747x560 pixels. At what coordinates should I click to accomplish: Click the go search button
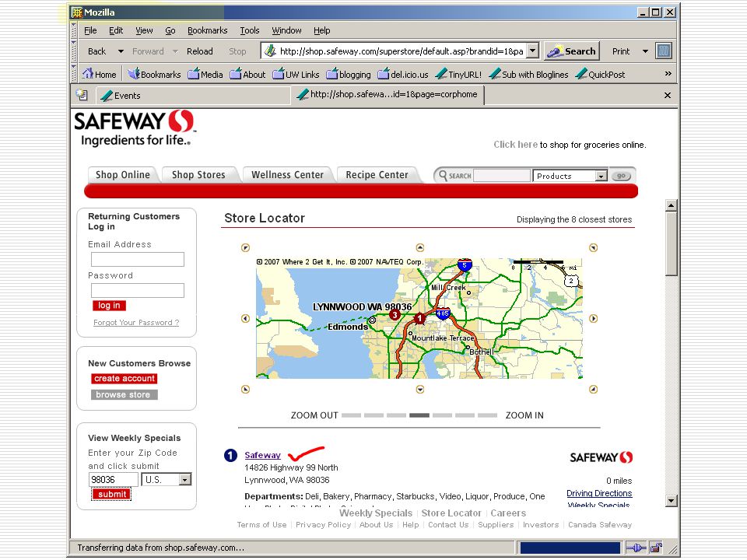[621, 176]
